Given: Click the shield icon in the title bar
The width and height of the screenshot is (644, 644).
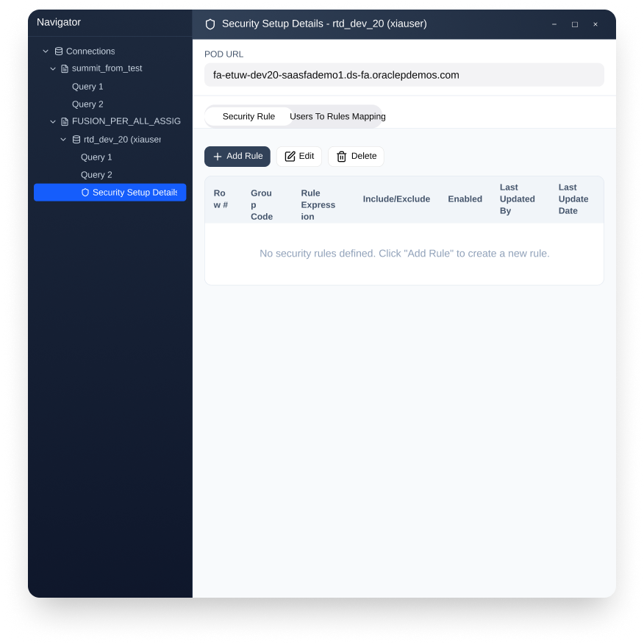Looking at the screenshot, I should pyautogui.click(x=210, y=24).
